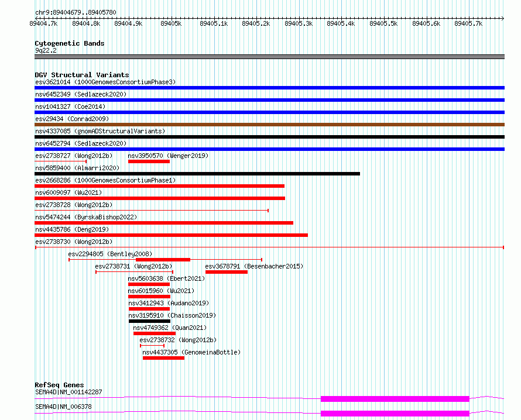Open SEMA4D NM_006378 transcript label

[x=63, y=407]
